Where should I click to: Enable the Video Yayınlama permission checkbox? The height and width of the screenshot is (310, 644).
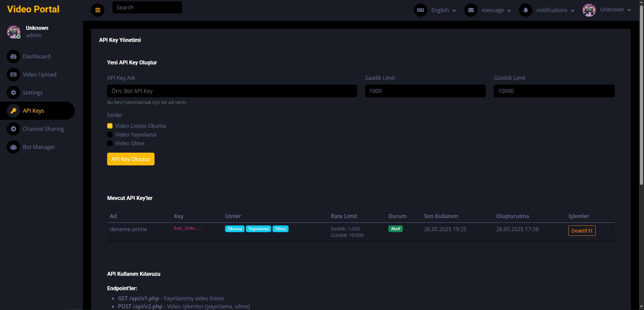click(110, 135)
